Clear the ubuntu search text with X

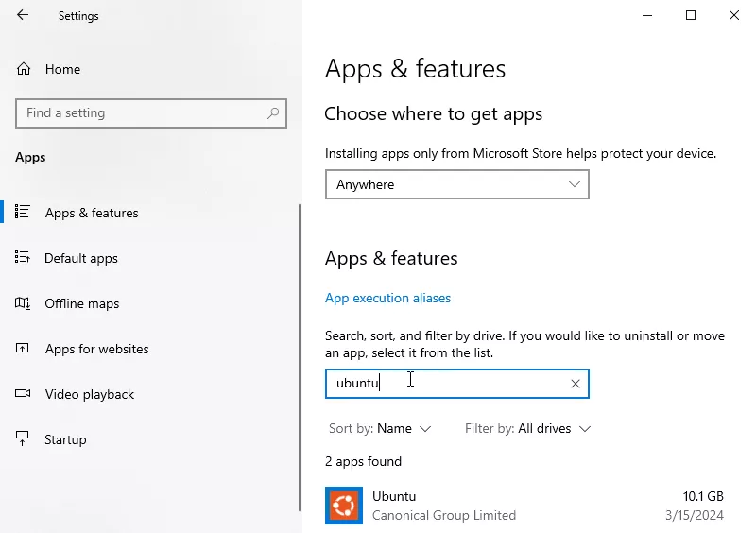(x=576, y=384)
